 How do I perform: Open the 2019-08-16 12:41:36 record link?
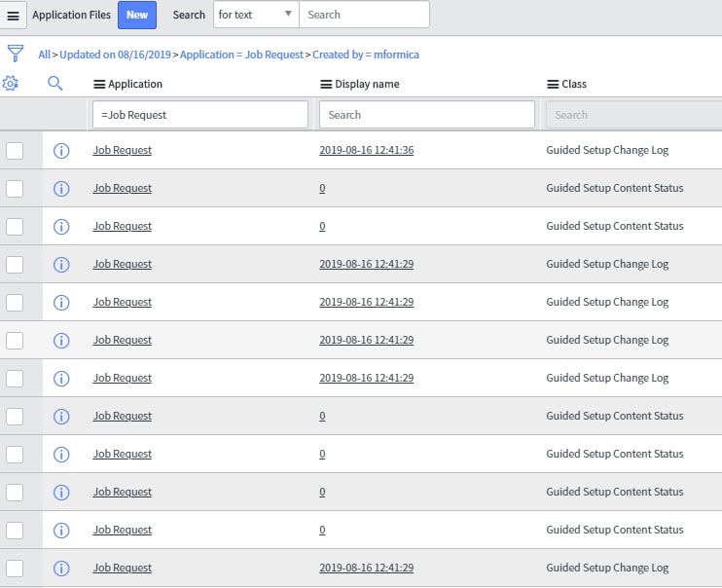tap(367, 150)
